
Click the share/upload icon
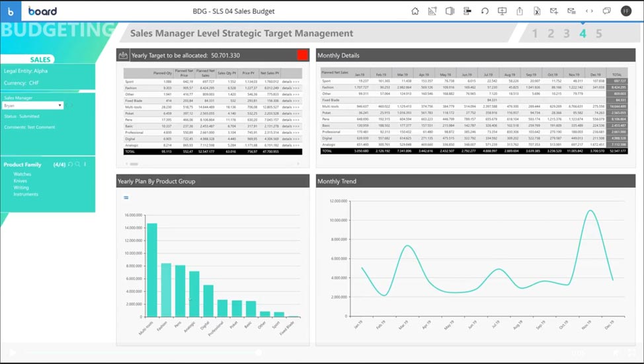tap(520, 11)
